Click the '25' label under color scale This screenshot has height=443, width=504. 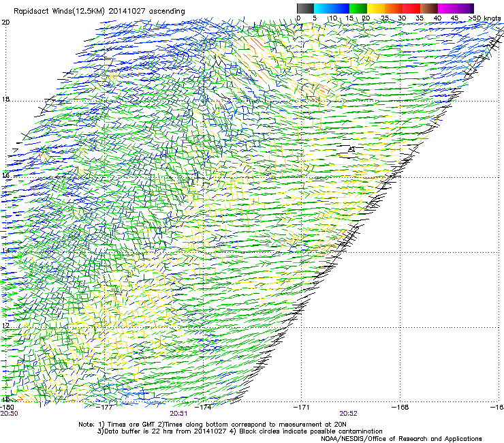tap(385, 18)
